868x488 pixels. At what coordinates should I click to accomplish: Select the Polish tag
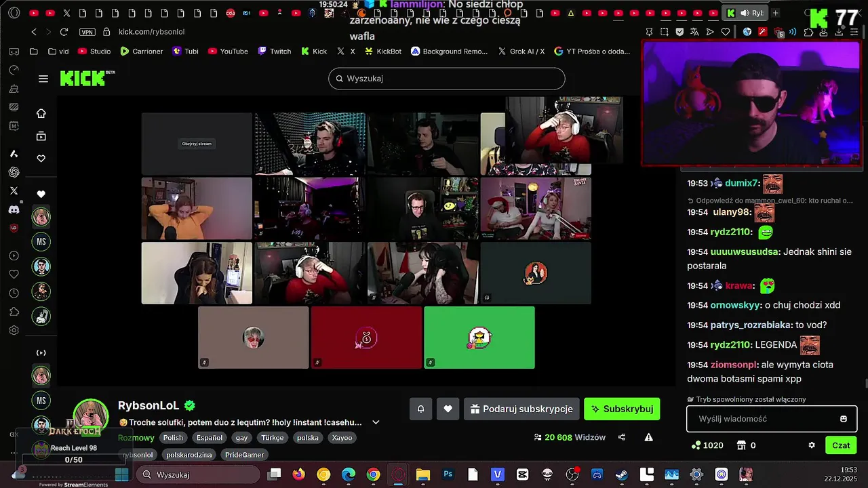(173, 438)
